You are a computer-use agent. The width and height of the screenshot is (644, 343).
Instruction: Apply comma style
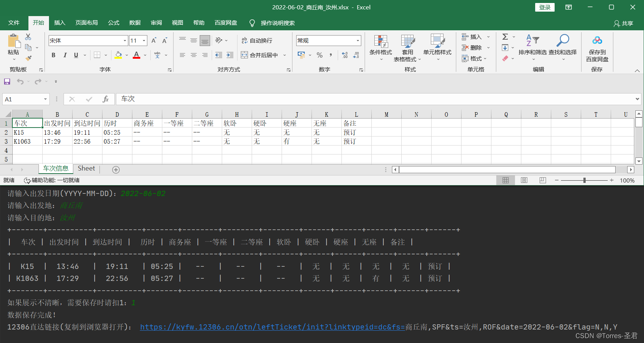click(331, 55)
